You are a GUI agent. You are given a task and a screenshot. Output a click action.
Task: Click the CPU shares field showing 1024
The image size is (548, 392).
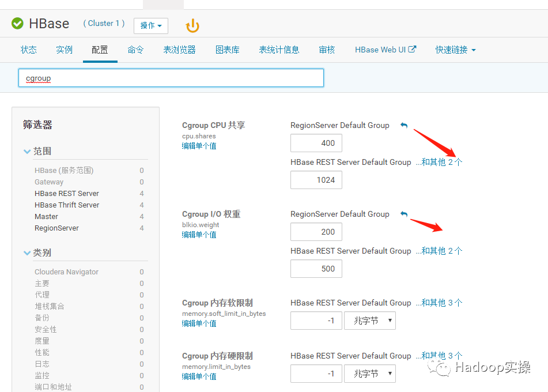(x=316, y=180)
